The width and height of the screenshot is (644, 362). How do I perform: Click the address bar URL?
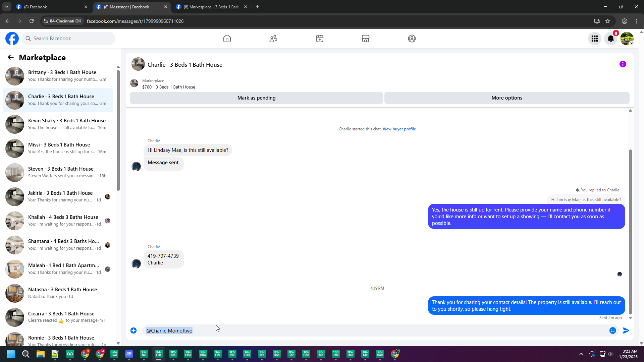tap(135, 21)
